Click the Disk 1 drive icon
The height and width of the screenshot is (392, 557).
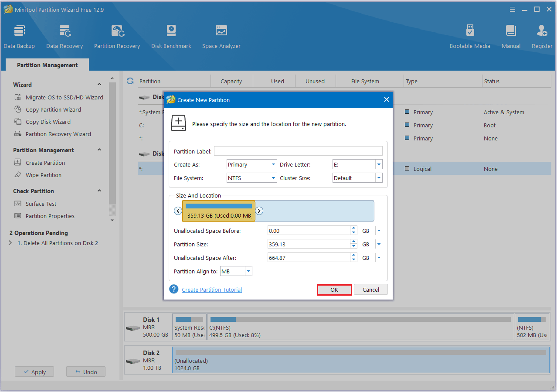pos(132,328)
